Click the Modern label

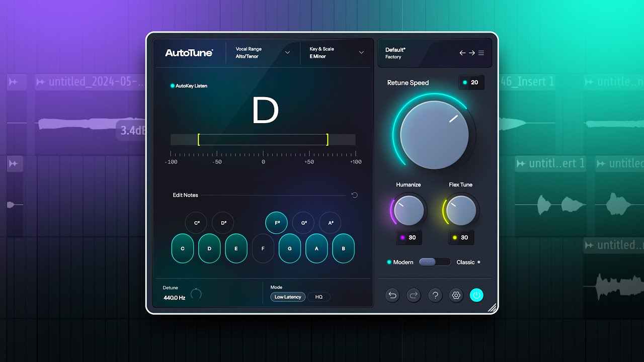point(403,262)
